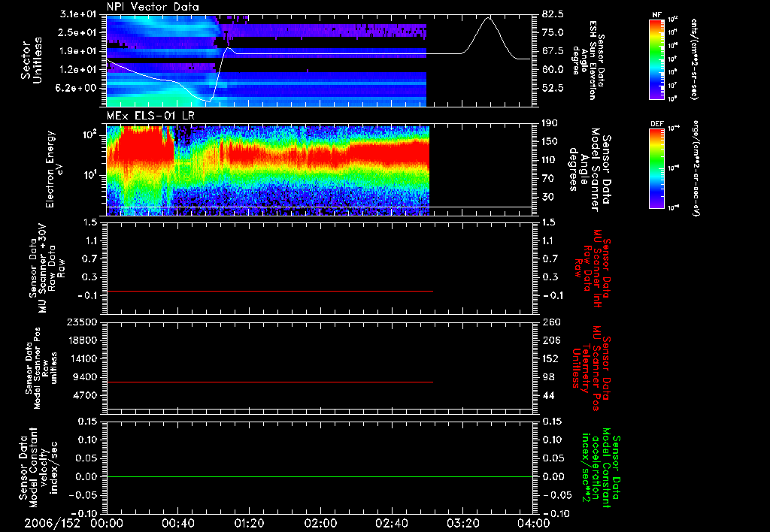Click the 'ergs/(cm**2-sr-sec-eV)' units label
770x532 pixels.
click(x=696, y=168)
